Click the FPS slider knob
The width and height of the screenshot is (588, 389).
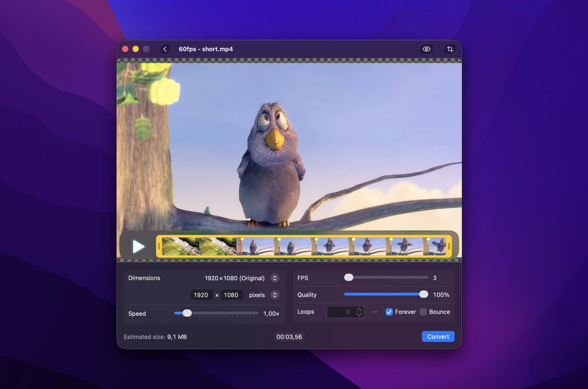(348, 277)
